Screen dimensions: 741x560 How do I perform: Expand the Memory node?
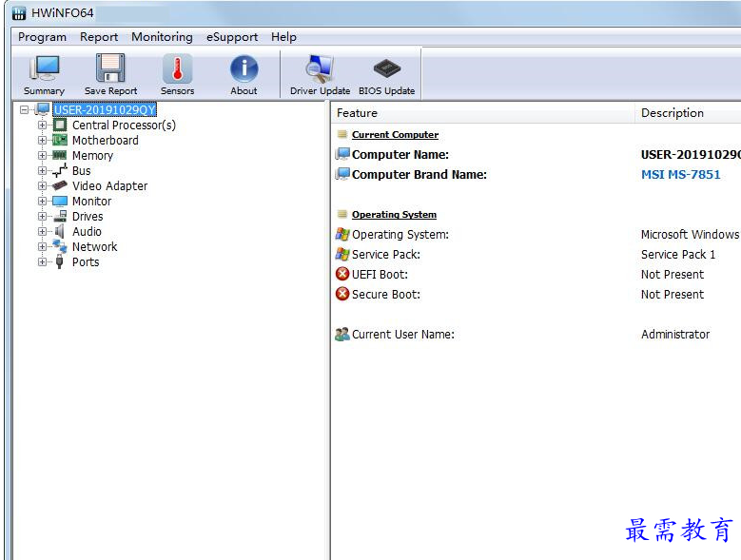coord(42,155)
